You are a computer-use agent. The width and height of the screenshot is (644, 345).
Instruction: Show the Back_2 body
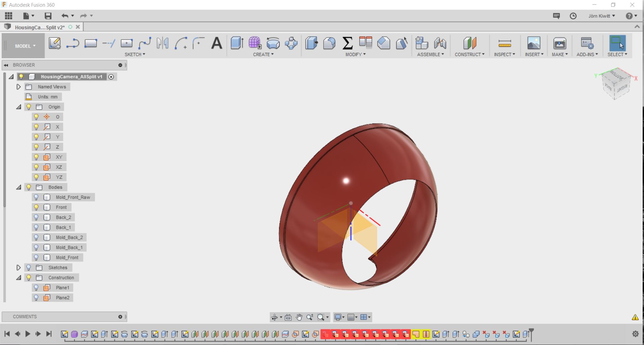point(36,217)
